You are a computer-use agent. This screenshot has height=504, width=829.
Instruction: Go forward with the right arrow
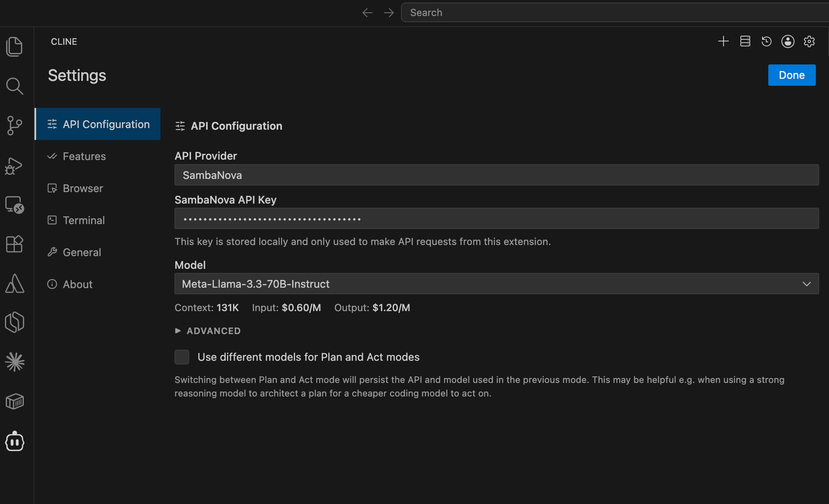389,13
